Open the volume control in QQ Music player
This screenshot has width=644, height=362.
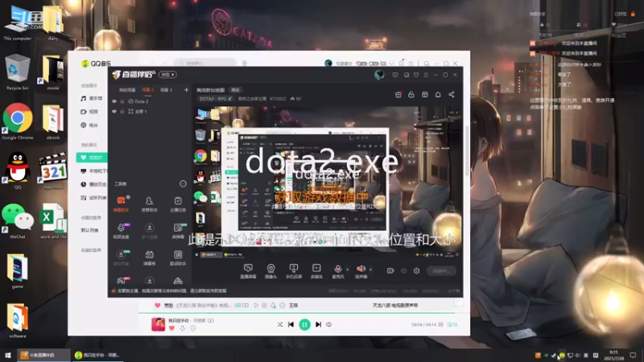tap(329, 325)
